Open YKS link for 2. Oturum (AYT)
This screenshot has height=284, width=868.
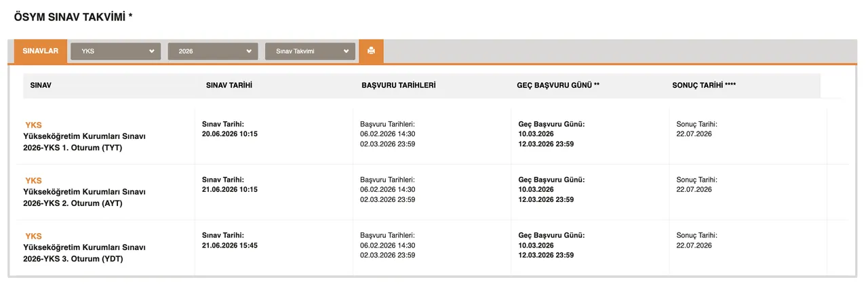click(x=33, y=181)
